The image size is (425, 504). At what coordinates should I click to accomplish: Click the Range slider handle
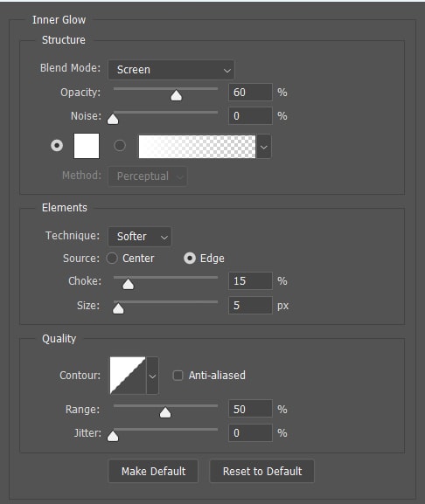pos(165,412)
